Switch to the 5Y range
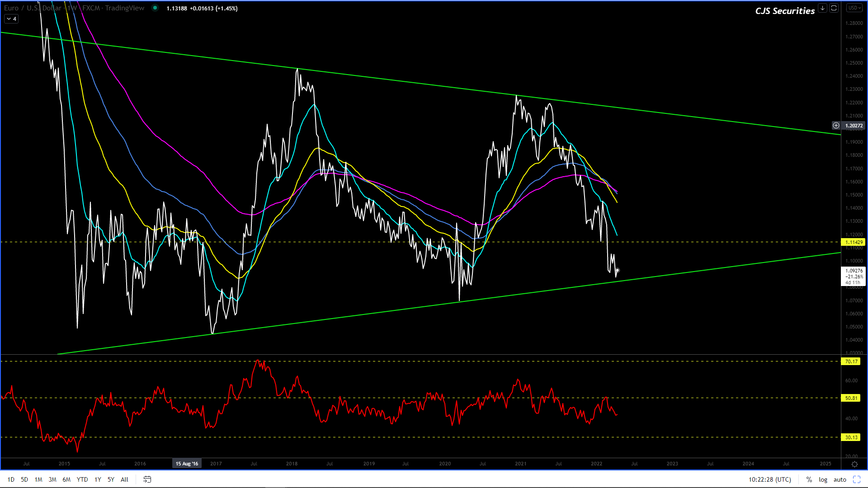Viewport: 868px width, 488px height. [111, 479]
